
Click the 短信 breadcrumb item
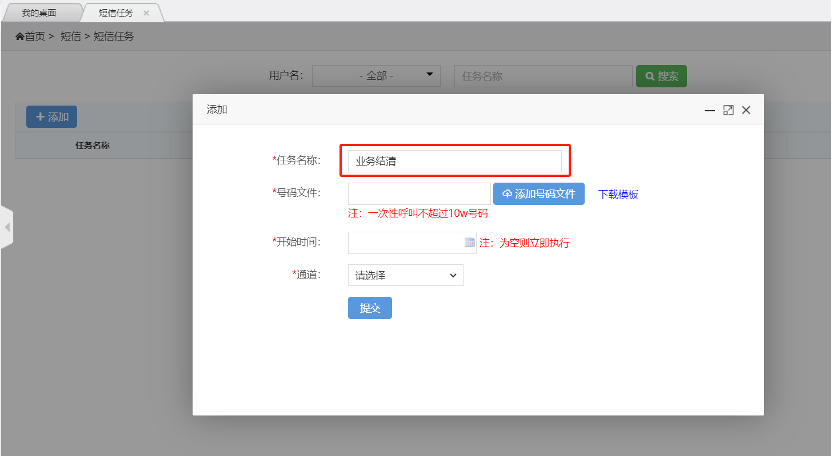pyautogui.click(x=70, y=37)
